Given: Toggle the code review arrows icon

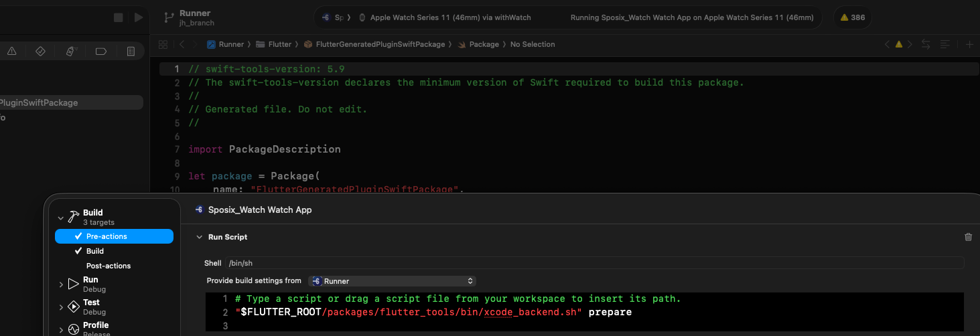Looking at the screenshot, I should [x=926, y=44].
